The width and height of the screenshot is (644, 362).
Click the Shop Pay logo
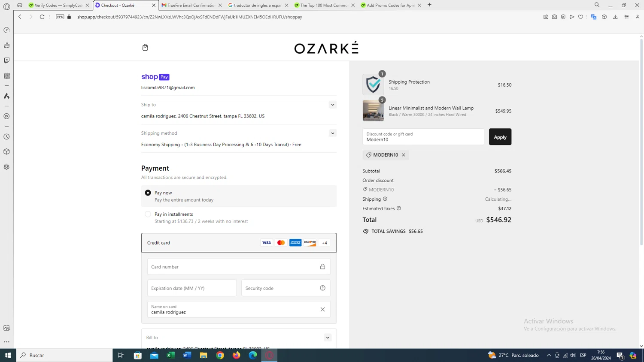point(155,77)
